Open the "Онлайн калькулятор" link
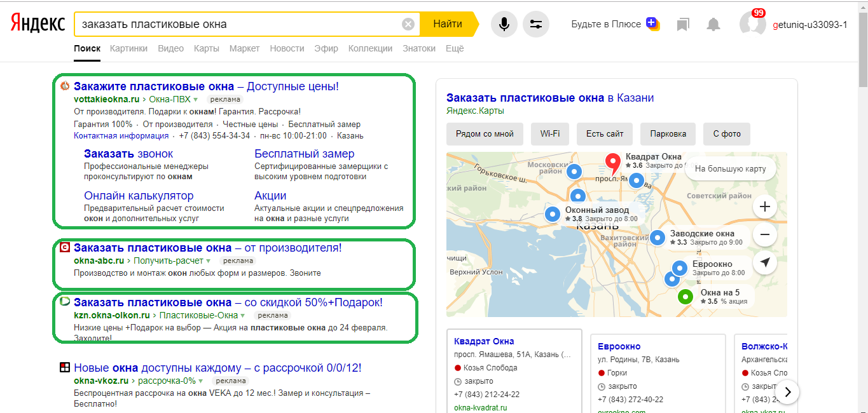Image resolution: width=868 pixels, height=413 pixels. 139,196
